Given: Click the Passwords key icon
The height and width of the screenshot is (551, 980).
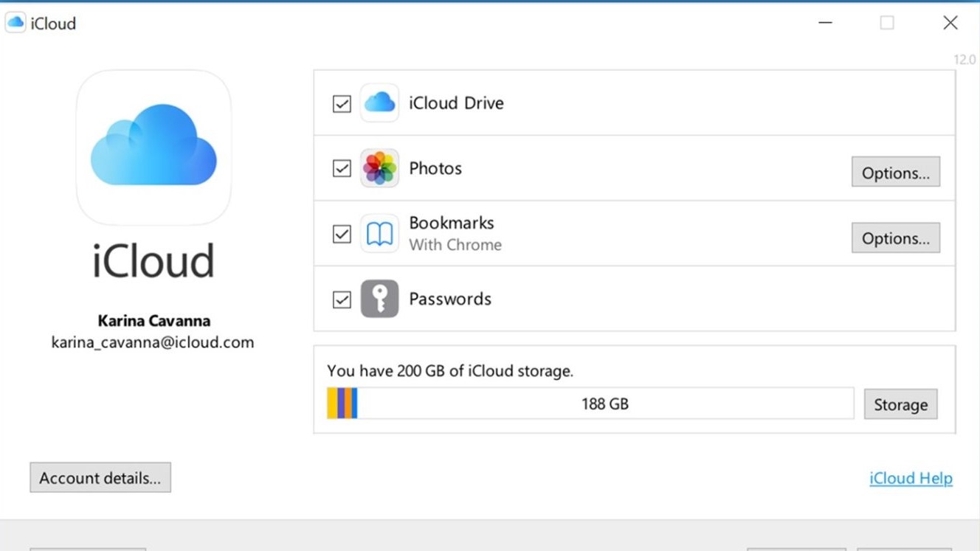Looking at the screenshot, I should tap(379, 299).
